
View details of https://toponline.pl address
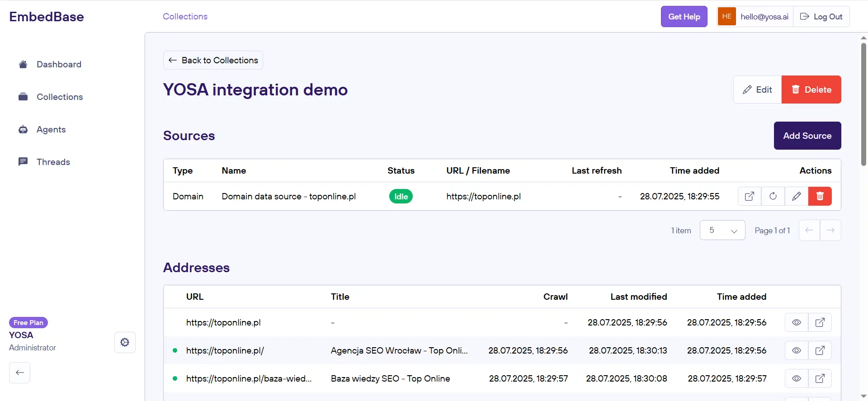click(797, 322)
